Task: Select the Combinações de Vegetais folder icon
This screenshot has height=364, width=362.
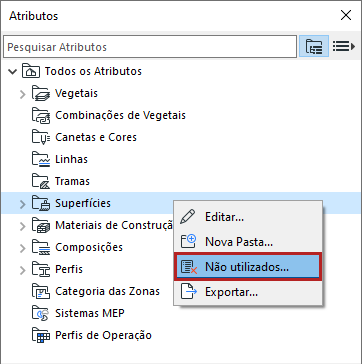Action: (x=41, y=115)
